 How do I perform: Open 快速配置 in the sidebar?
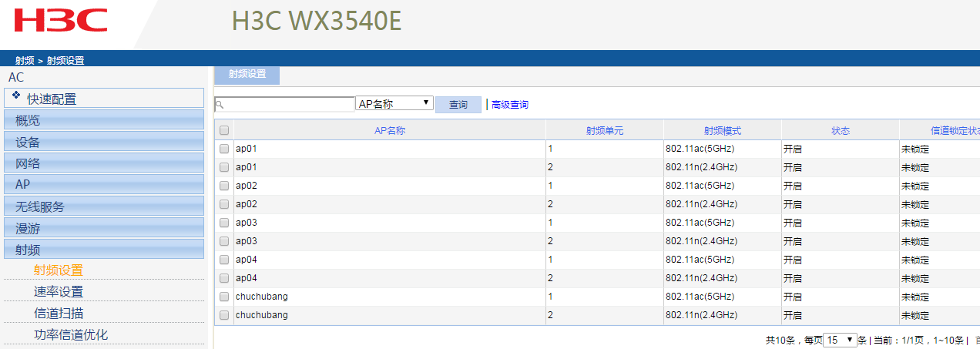(x=104, y=98)
